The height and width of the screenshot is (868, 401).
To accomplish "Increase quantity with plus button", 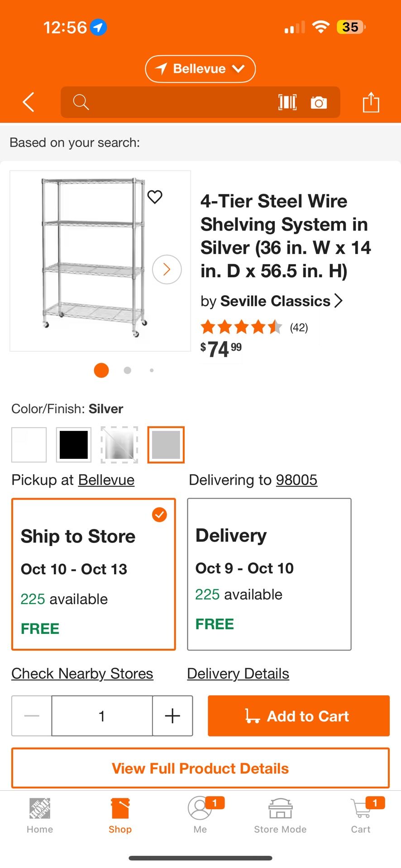I will (x=172, y=716).
